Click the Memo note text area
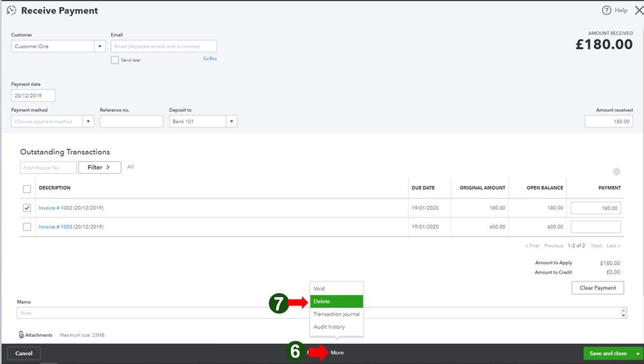This screenshot has width=644, height=364. point(319,313)
